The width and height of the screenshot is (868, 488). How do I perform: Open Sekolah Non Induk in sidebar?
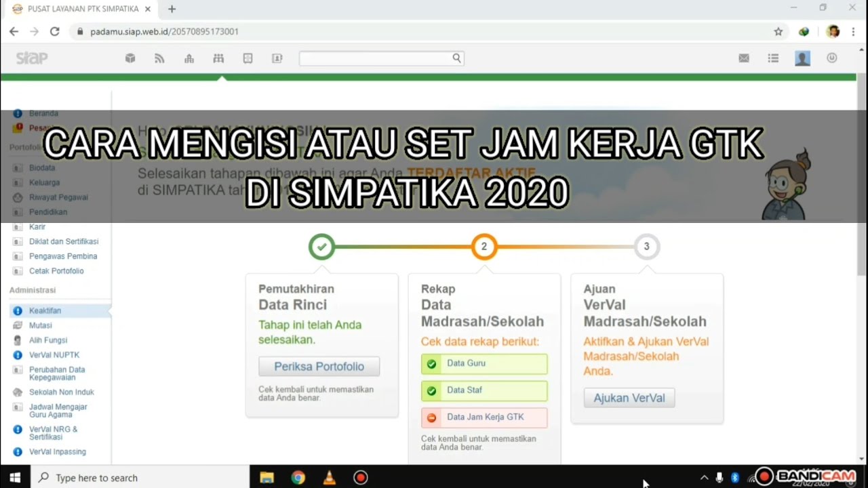click(x=62, y=392)
